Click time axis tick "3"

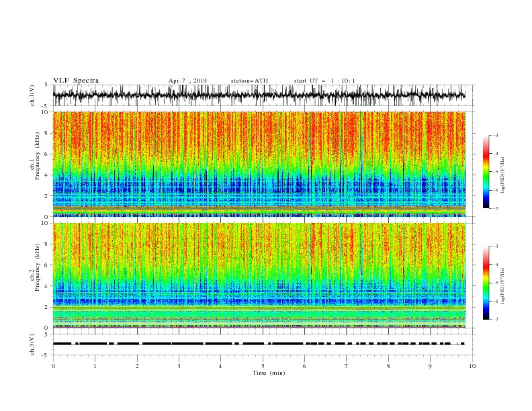pyautogui.click(x=179, y=366)
